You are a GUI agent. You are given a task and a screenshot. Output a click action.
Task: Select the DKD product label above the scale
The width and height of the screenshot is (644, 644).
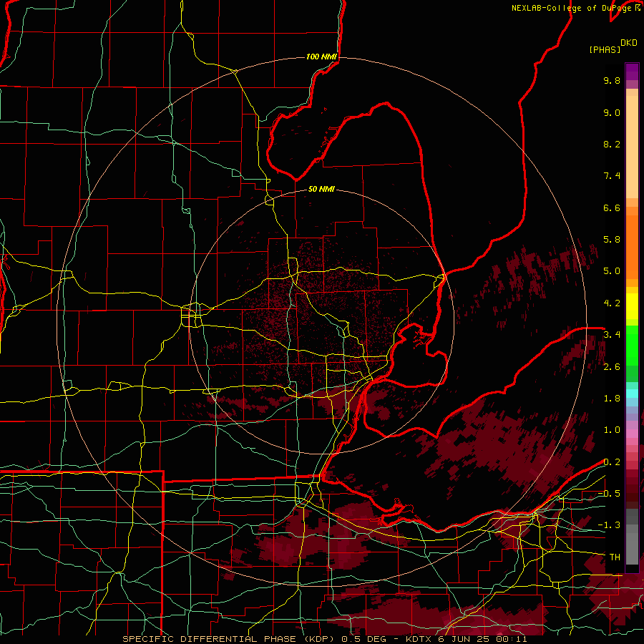pyautogui.click(x=629, y=43)
